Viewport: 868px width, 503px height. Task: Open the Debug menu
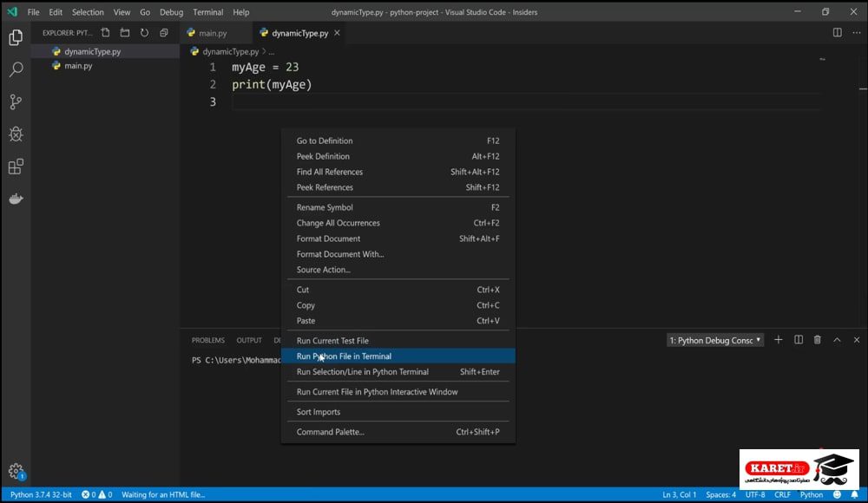(x=171, y=12)
